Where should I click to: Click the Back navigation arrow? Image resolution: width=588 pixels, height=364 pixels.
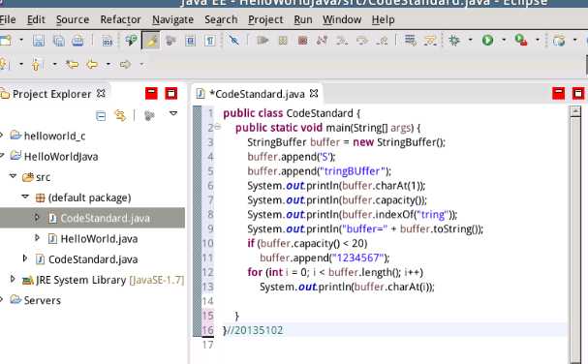point(92,65)
